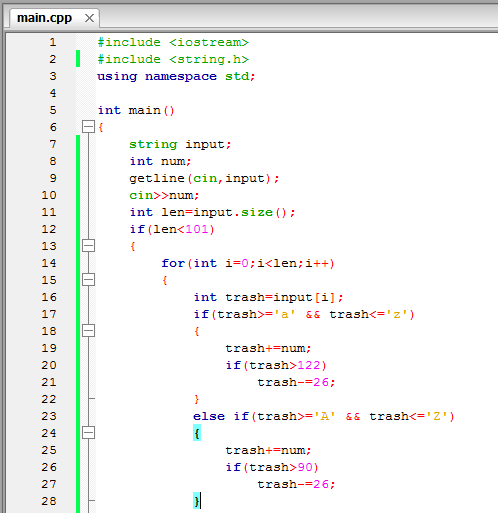
Task: Click the '#include <string.h>' line
Action: point(173,60)
